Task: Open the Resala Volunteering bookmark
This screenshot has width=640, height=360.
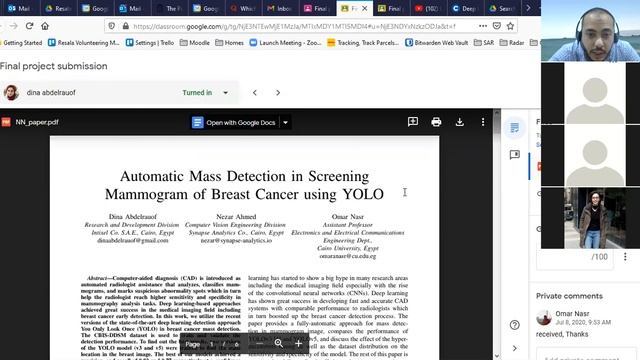Action: [84, 42]
